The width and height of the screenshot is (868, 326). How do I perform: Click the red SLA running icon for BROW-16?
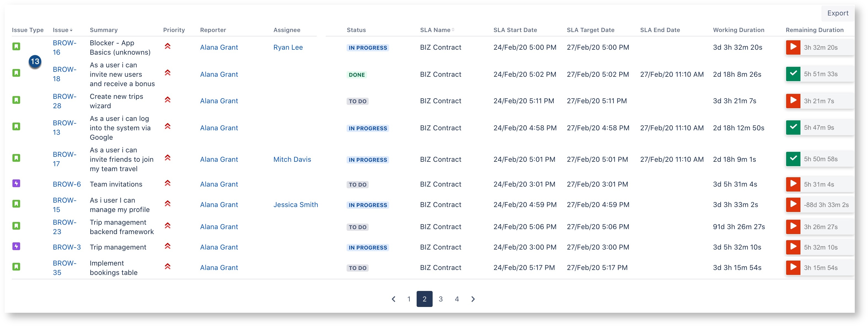pos(793,47)
